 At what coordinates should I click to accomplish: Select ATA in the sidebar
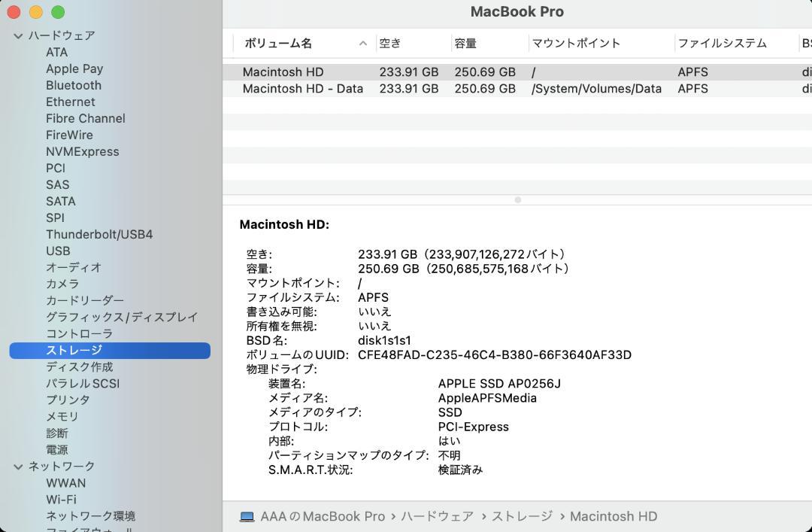pyautogui.click(x=56, y=53)
